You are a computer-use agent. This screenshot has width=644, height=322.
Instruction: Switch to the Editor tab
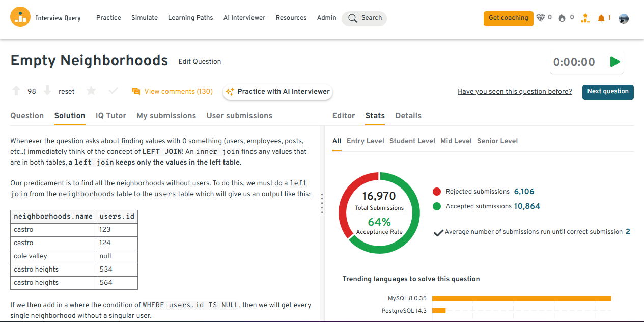point(344,116)
